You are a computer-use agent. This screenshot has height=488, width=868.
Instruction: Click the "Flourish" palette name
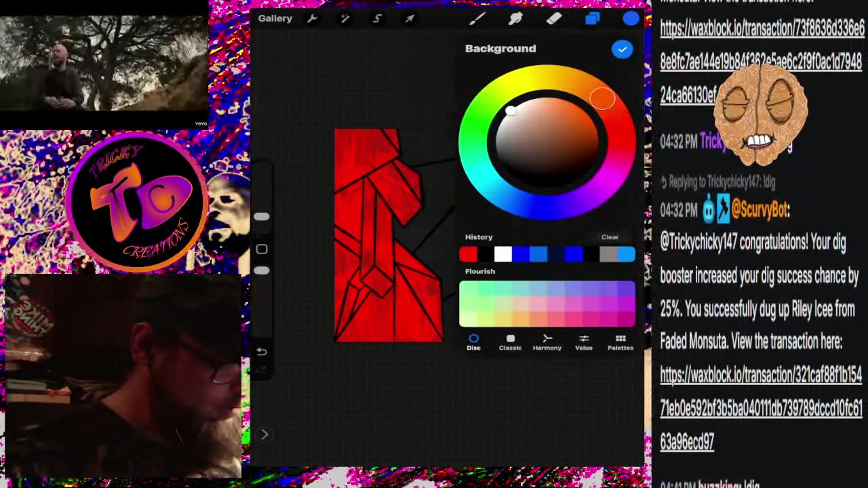(480, 271)
